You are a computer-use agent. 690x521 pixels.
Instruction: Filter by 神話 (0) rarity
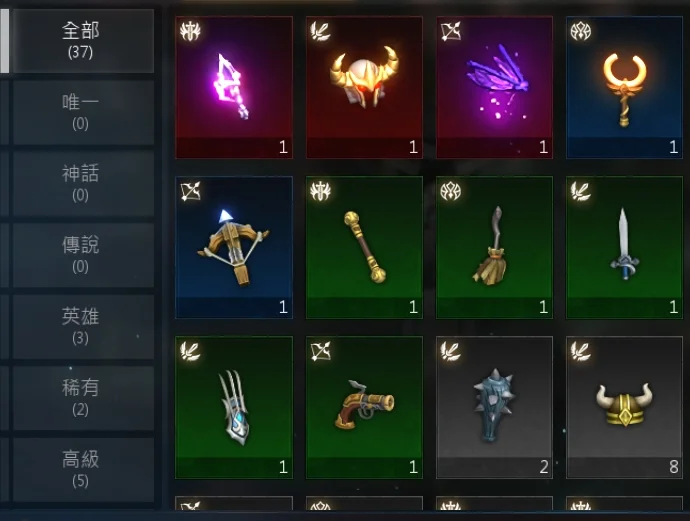click(83, 184)
